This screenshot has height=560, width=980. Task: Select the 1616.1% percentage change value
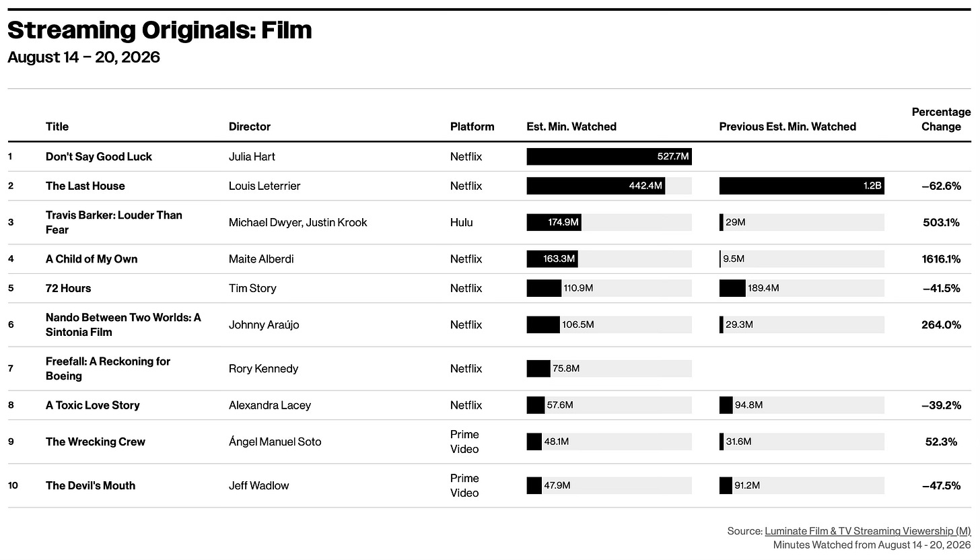tap(941, 259)
